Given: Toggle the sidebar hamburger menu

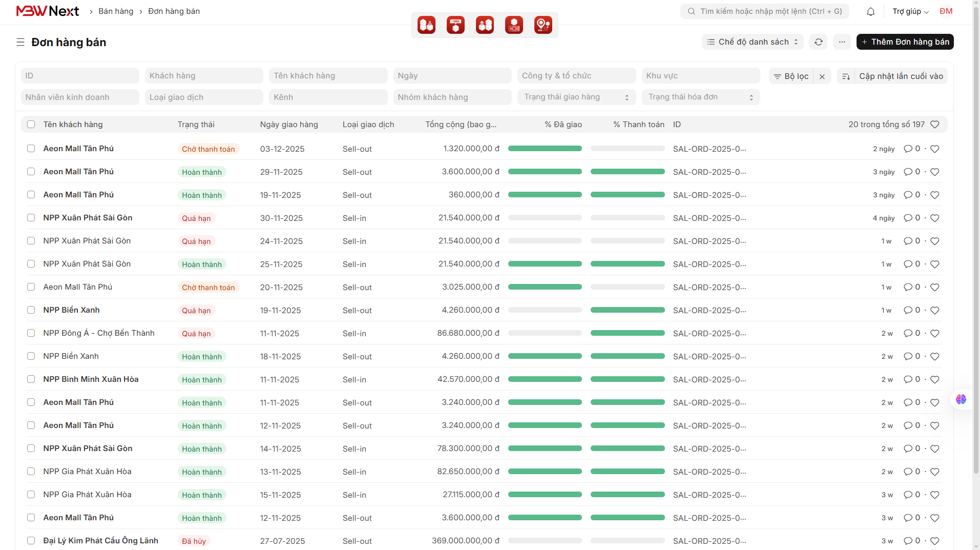Looking at the screenshot, I should pos(20,42).
